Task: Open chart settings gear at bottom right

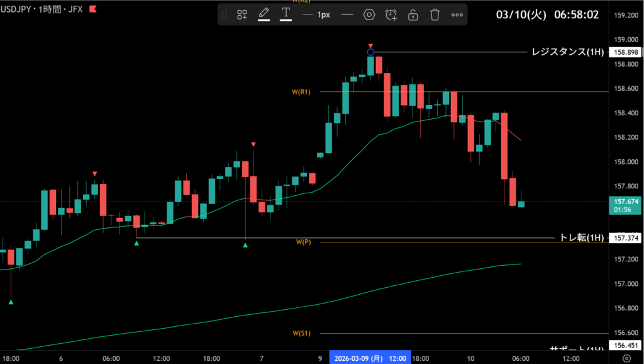Action: (626, 358)
